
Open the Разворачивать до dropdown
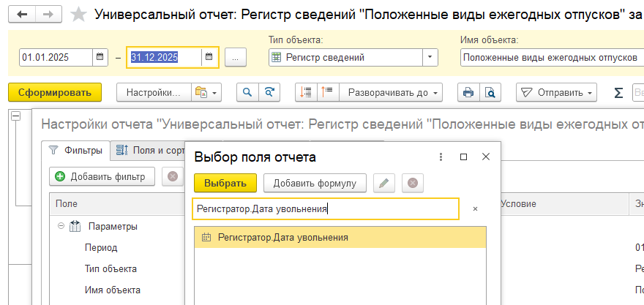(x=391, y=92)
